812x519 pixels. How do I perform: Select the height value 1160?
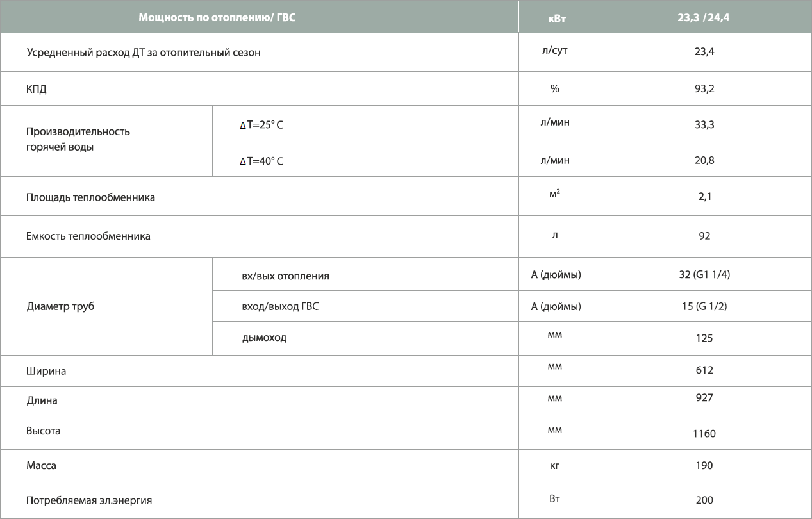(x=704, y=434)
